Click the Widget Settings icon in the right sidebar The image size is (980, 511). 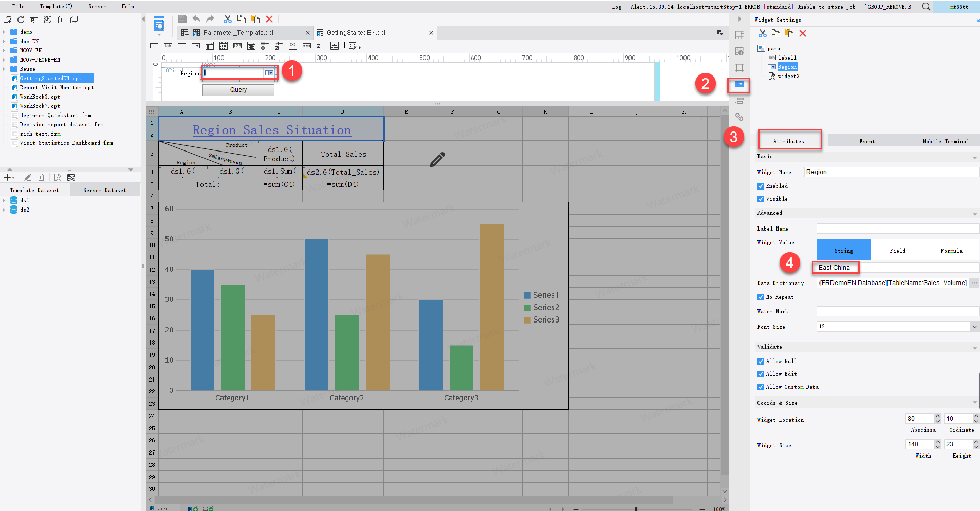[740, 84]
